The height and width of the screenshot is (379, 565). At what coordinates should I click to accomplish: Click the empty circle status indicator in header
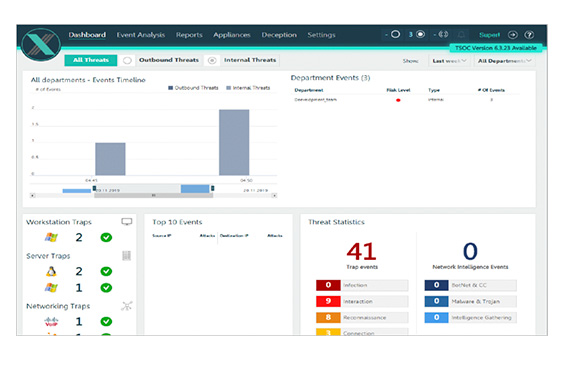395,35
